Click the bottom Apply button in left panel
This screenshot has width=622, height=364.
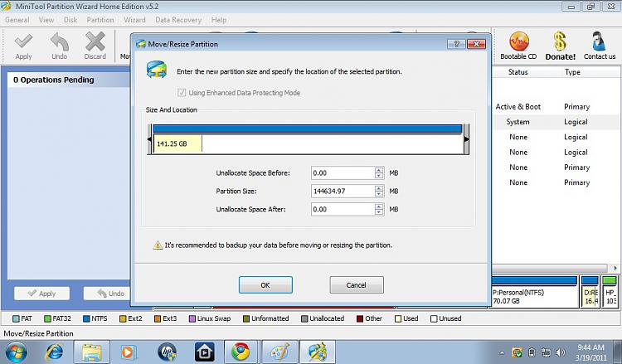pyautogui.click(x=41, y=294)
